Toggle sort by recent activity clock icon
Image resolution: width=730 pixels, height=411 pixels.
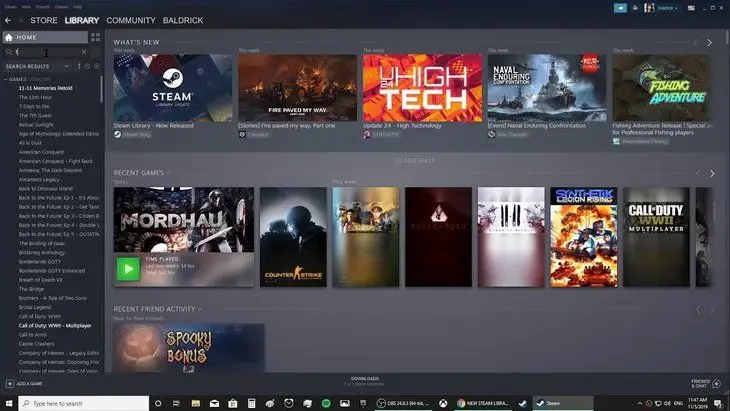(87, 67)
